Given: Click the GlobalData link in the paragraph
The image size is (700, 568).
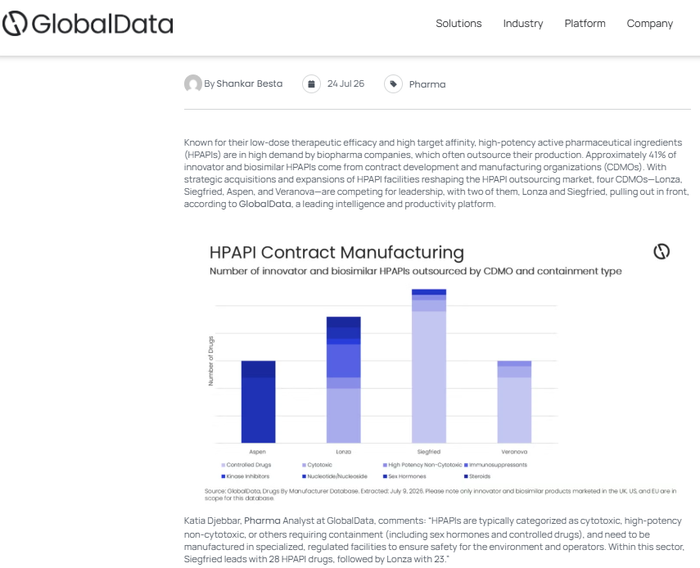Looking at the screenshot, I should point(265,204).
